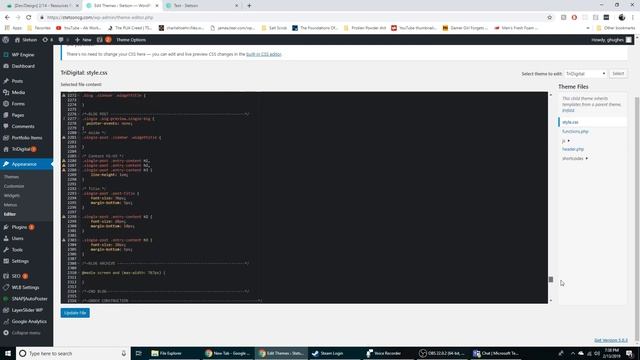Open the Widgets submenu
The image size is (640, 360).
click(x=12, y=196)
